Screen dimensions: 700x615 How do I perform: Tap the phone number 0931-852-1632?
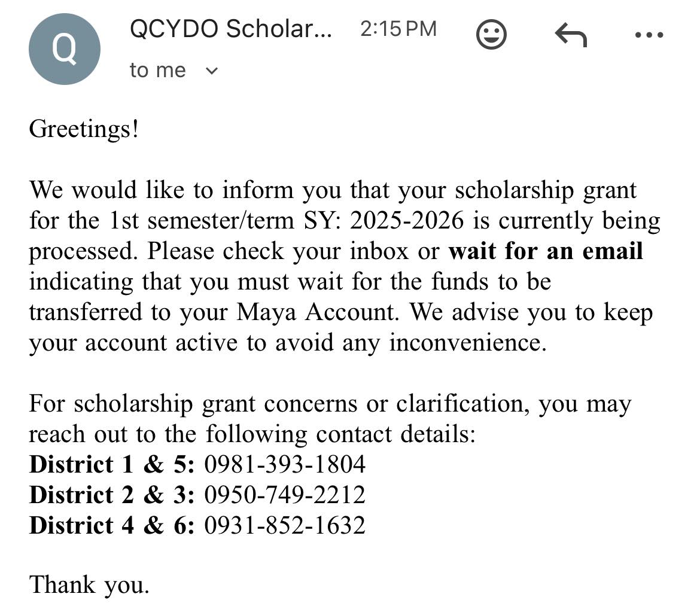pos(285,525)
